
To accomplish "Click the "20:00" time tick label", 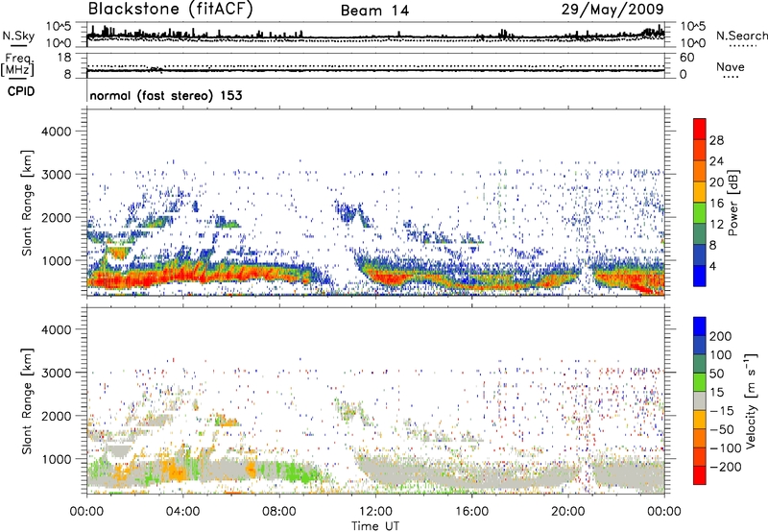I will click(567, 512).
